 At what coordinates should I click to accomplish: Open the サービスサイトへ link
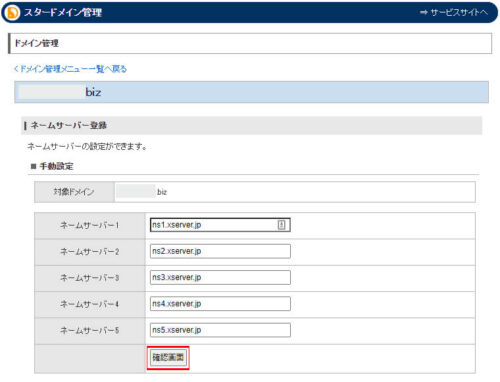click(x=454, y=12)
